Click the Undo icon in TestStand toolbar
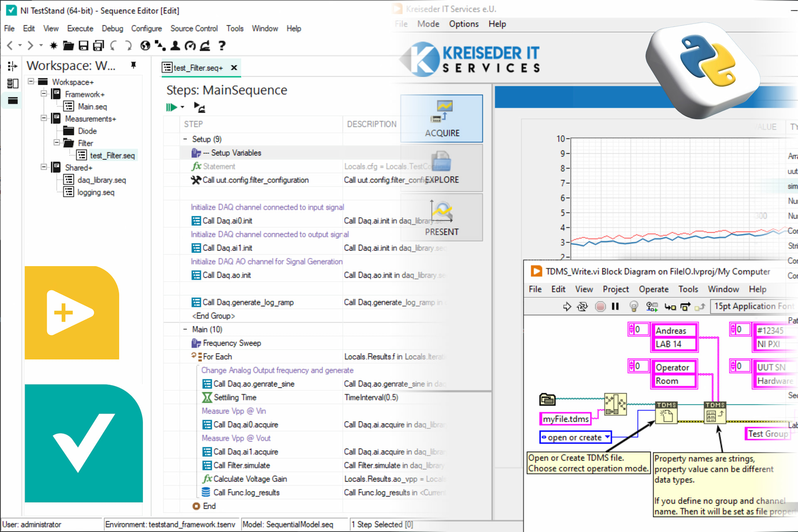This screenshot has height=532, width=798. point(113,45)
